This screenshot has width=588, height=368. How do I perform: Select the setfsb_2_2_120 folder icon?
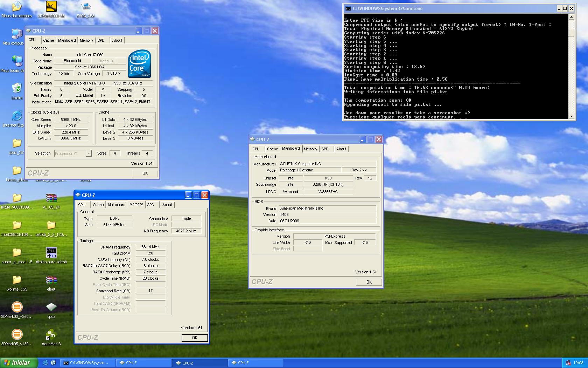click(x=51, y=228)
